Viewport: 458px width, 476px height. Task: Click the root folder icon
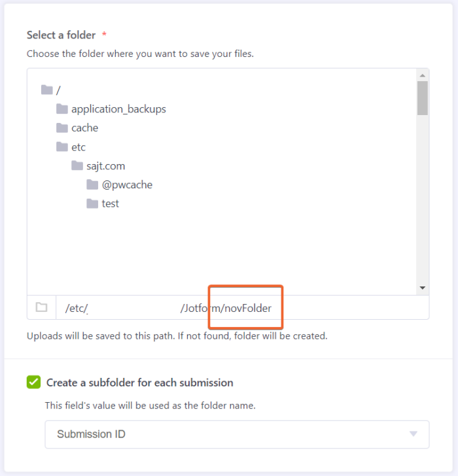pos(46,90)
